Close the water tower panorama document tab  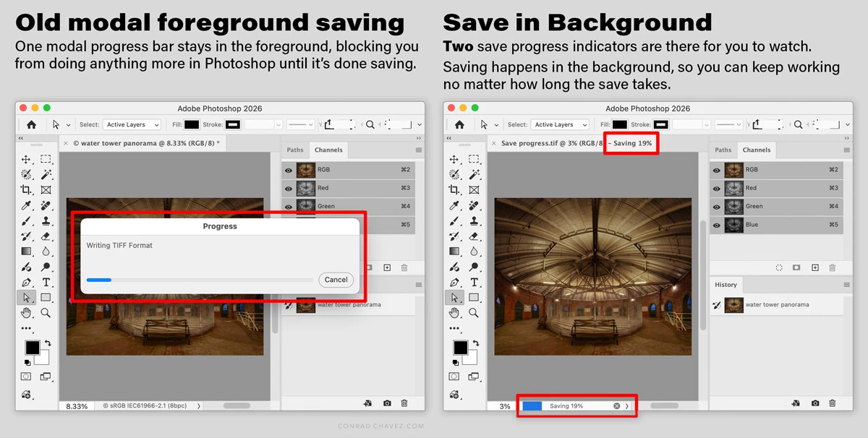click(65, 143)
